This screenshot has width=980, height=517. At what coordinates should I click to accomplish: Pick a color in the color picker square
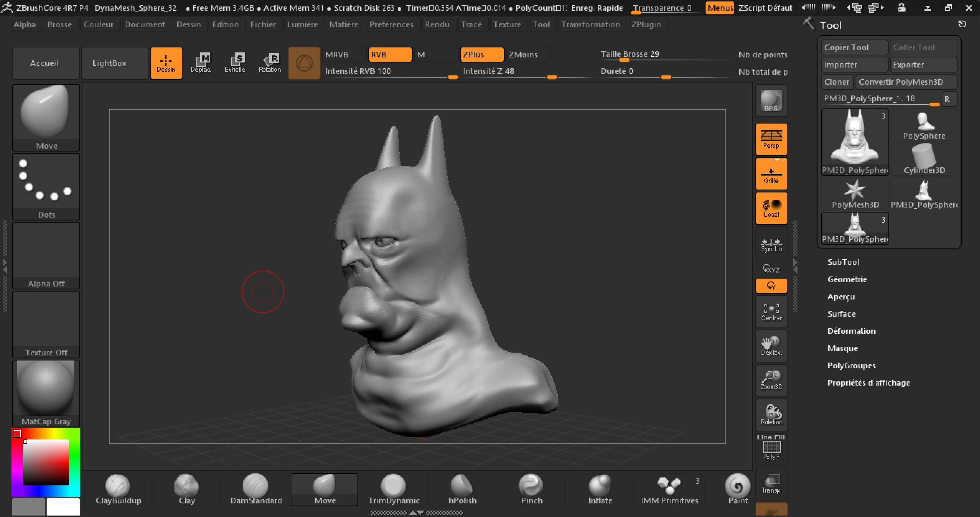point(46,462)
